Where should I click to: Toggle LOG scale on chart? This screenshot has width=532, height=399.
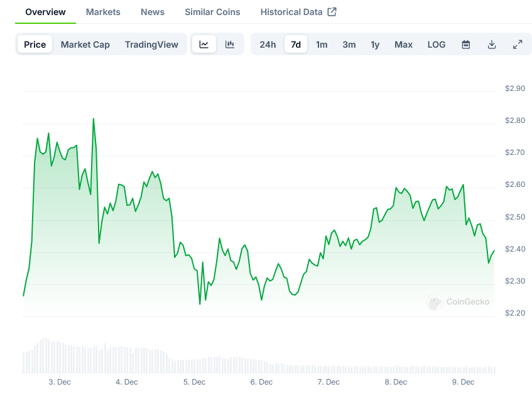tap(437, 45)
